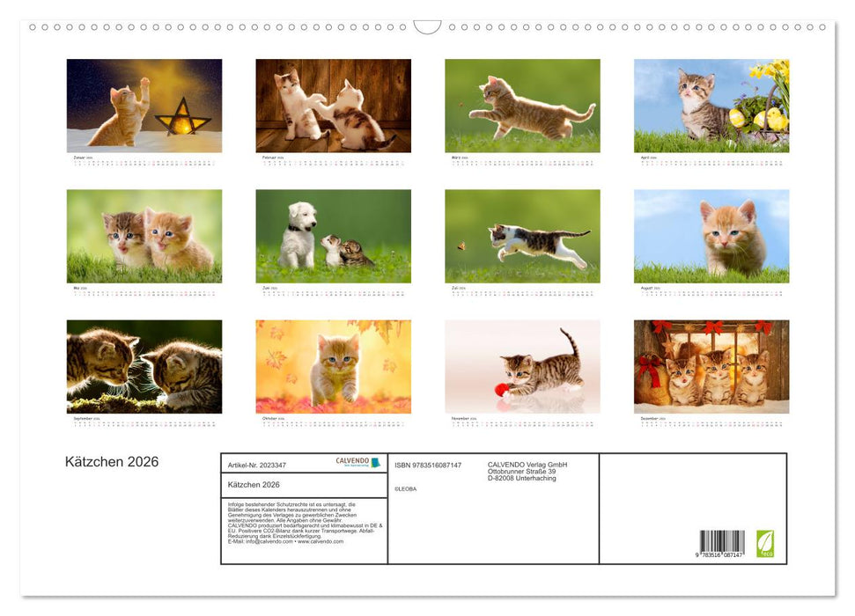Click the barcode at the bottom right

point(722,545)
